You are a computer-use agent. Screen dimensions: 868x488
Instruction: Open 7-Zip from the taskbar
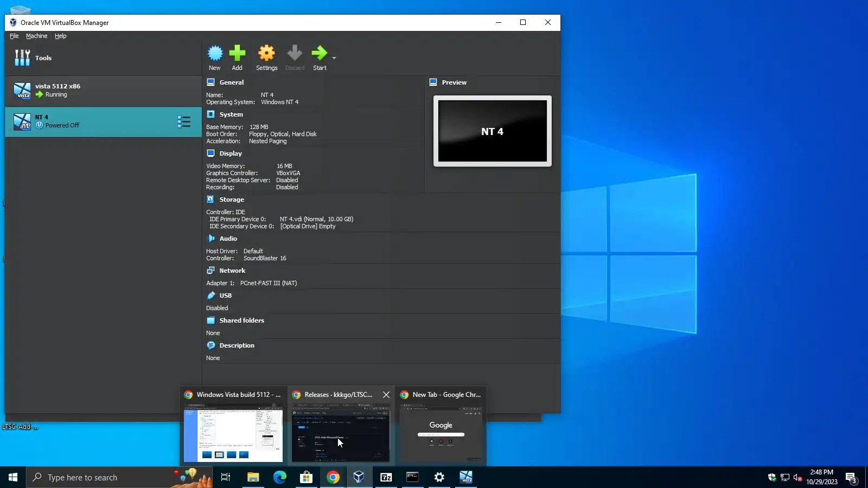coord(386,477)
